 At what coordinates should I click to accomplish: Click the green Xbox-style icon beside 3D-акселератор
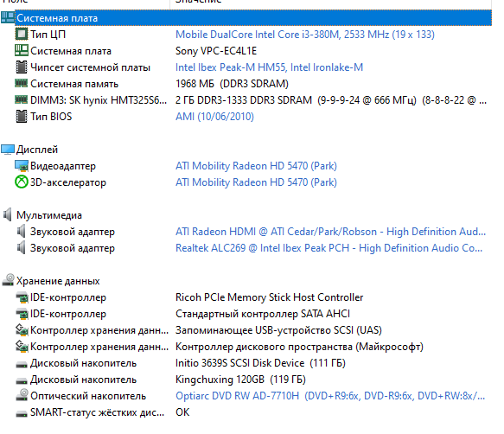tap(22, 182)
